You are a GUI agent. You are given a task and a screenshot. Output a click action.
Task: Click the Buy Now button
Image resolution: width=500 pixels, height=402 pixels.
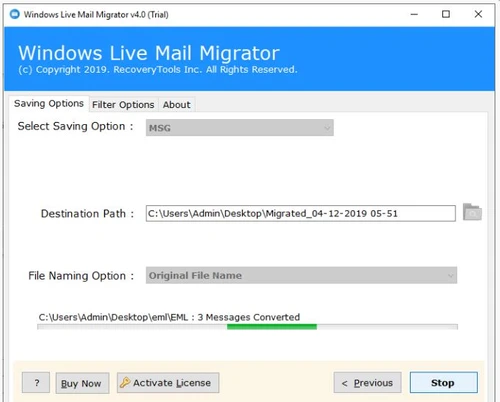(x=82, y=383)
